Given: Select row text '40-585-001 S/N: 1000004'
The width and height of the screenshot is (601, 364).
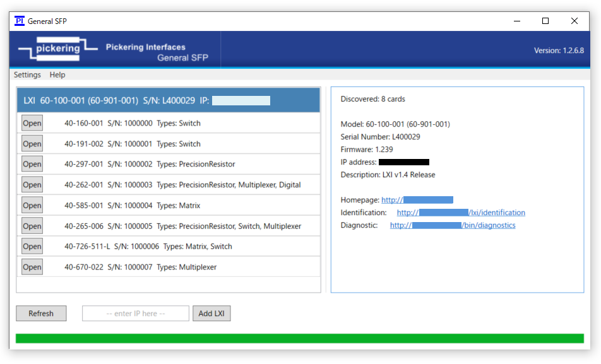Looking at the screenshot, I should [x=109, y=206].
